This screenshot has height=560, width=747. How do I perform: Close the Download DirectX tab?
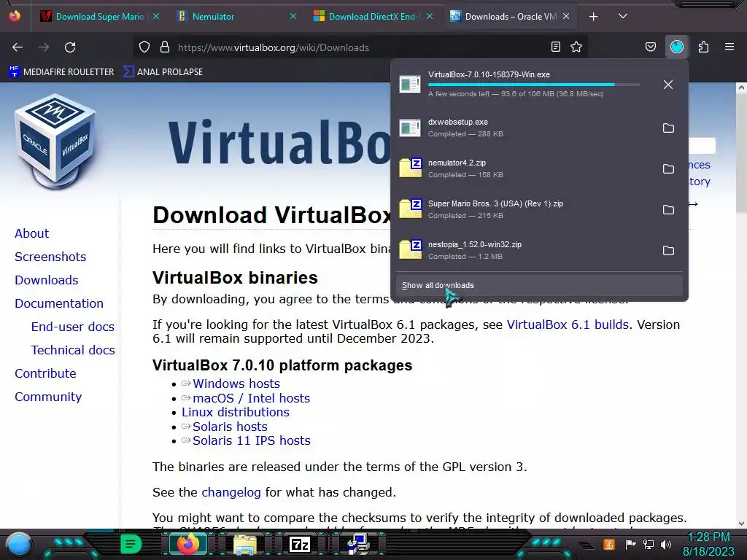click(x=429, y=16)
